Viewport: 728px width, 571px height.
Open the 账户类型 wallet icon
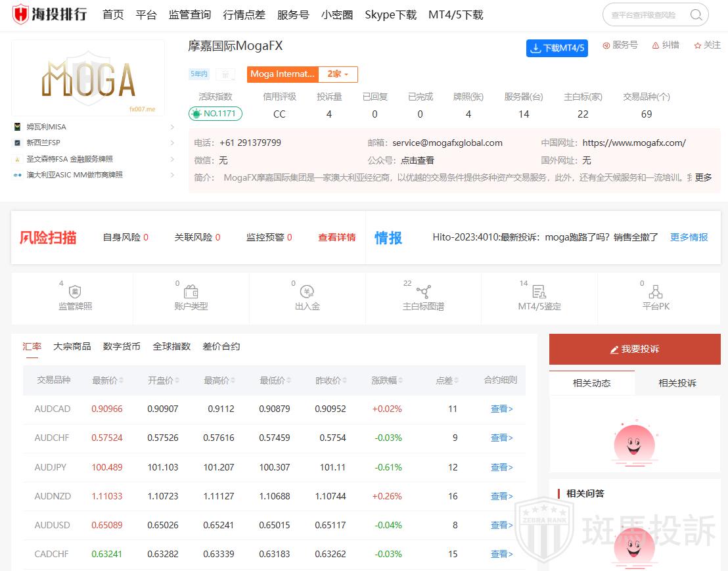(x=191, y=292)
